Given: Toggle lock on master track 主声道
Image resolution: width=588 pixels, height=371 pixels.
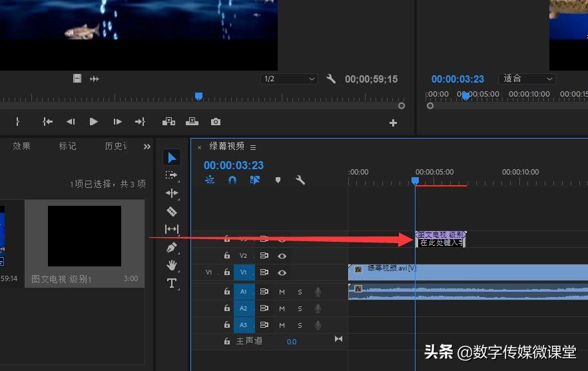Looking at the screenshot, I should 227,341.
